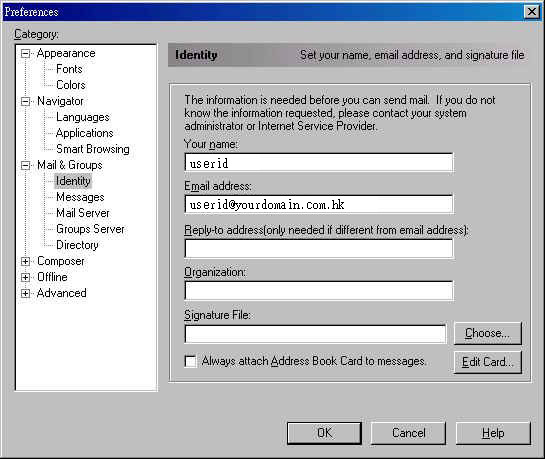This screenshot has width=545, height=459.
Task: Collapse the Appearance category
Action: pyautogui.click(x=25, y=54)
